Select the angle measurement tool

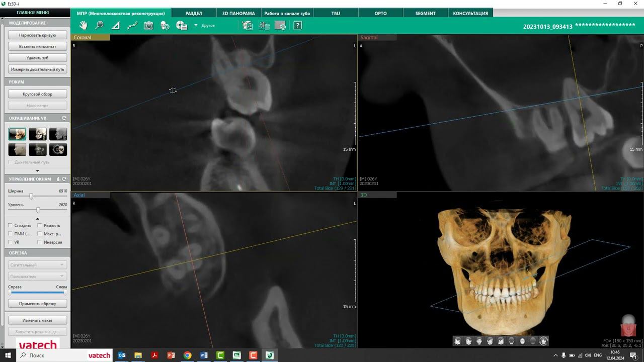tap(115, 25)
